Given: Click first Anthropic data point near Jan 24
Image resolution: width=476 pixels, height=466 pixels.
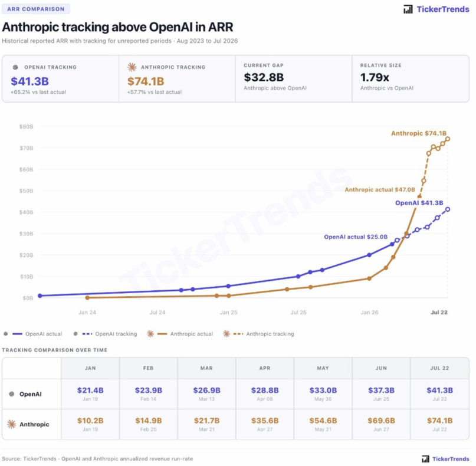Looking at the screenshot, I should pyautogui.click(x=87, y=298).
